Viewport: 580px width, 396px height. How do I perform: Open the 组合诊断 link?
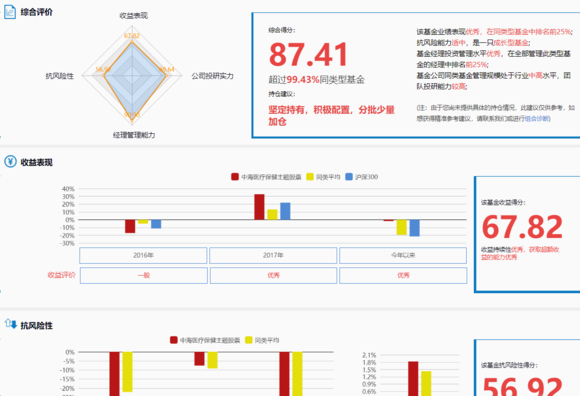536,119
